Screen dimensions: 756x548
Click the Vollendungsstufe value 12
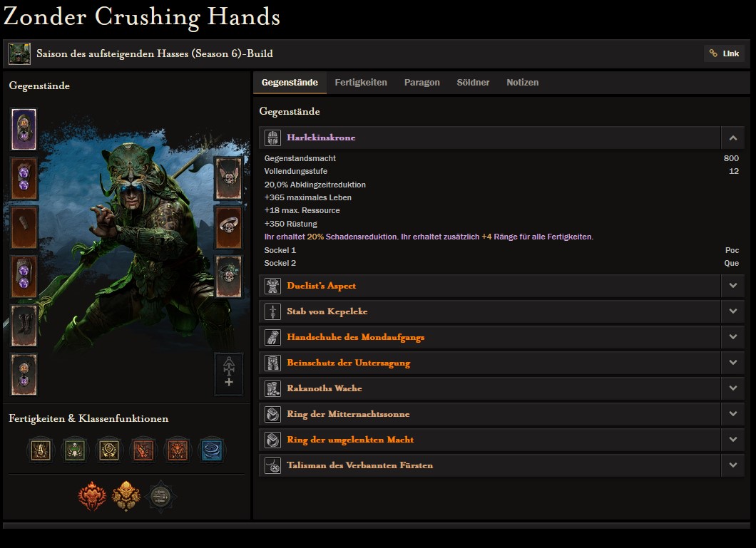tap(734, 172)
